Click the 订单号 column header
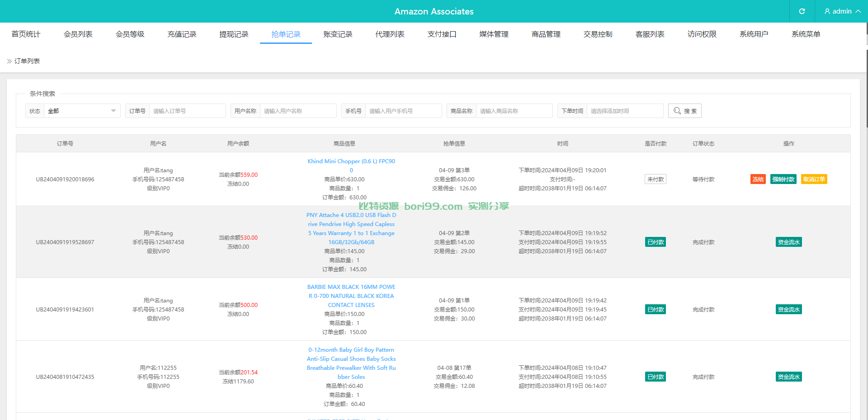 65,144
